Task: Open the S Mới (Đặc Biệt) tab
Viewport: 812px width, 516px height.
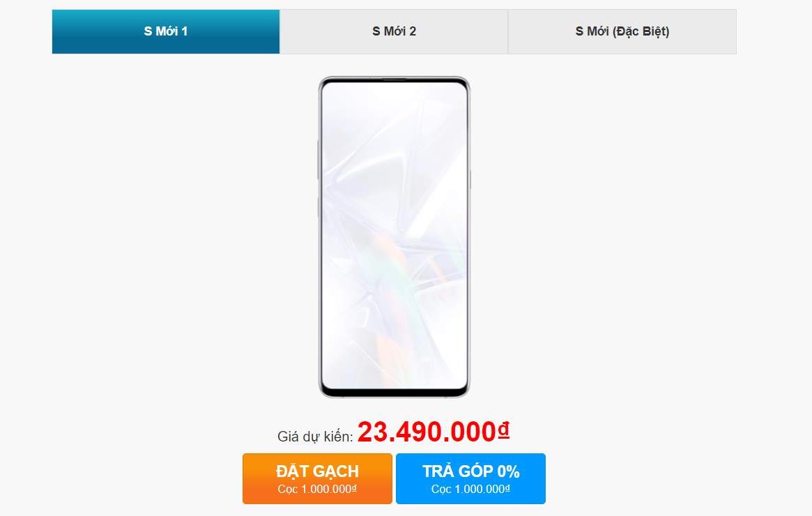Action: [622, 31]
